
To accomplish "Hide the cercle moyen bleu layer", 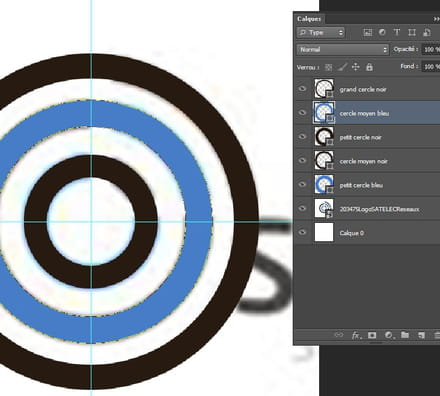I will click(x=302, y=113).
